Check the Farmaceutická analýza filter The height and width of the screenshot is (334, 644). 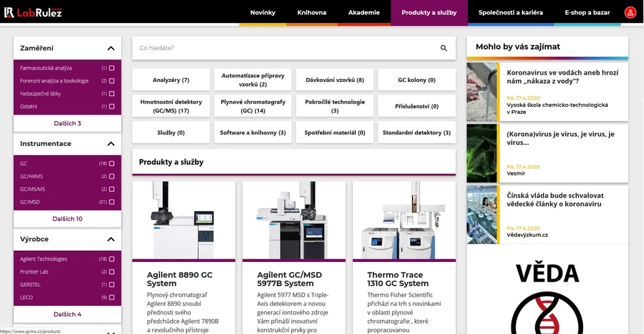[x=111, y=68]
